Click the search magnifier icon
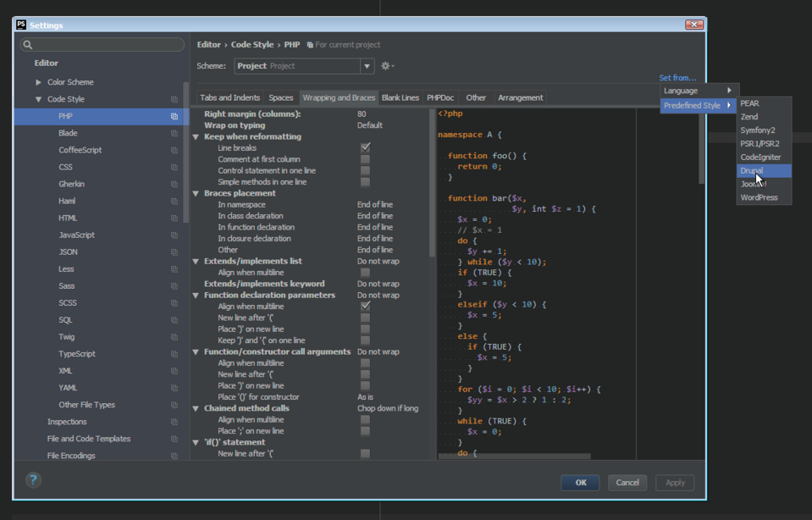 point(28,45)
